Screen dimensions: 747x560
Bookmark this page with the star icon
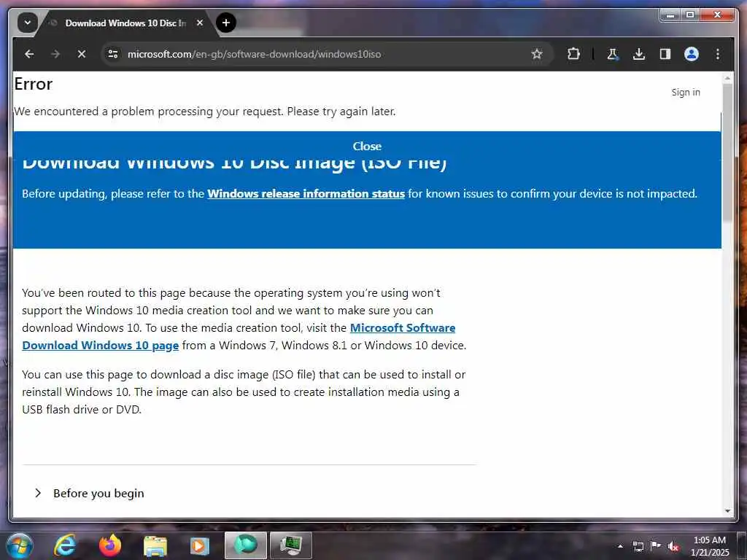tap(537, 54)
